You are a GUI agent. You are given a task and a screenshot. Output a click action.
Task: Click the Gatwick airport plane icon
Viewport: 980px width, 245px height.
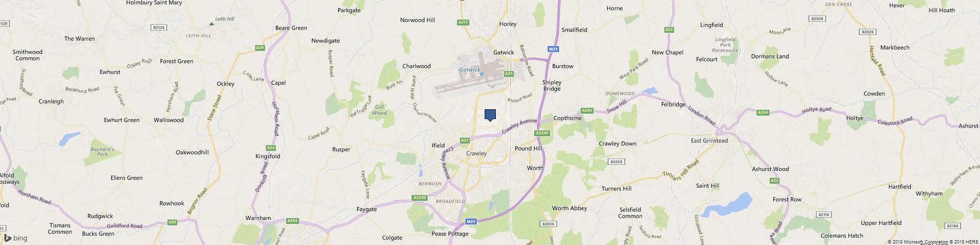click(482, 74)
